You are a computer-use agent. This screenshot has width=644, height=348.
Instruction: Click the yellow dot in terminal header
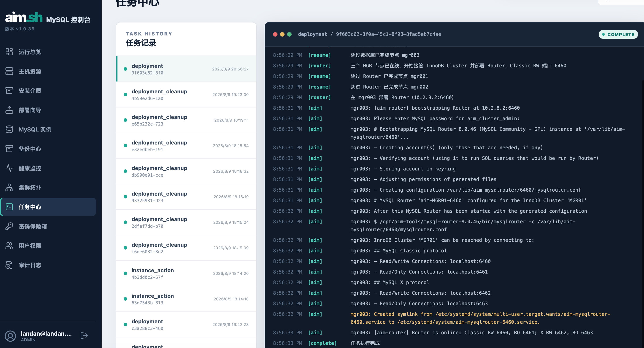point(282,34)
